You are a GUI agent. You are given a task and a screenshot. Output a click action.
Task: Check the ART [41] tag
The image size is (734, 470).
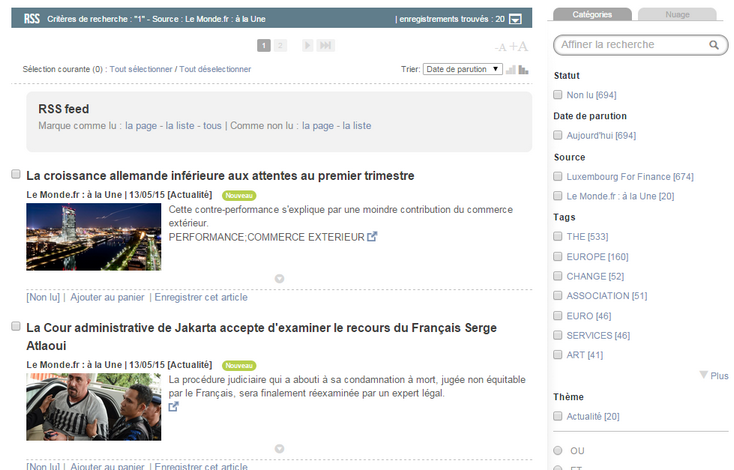[x=558, y=354]
